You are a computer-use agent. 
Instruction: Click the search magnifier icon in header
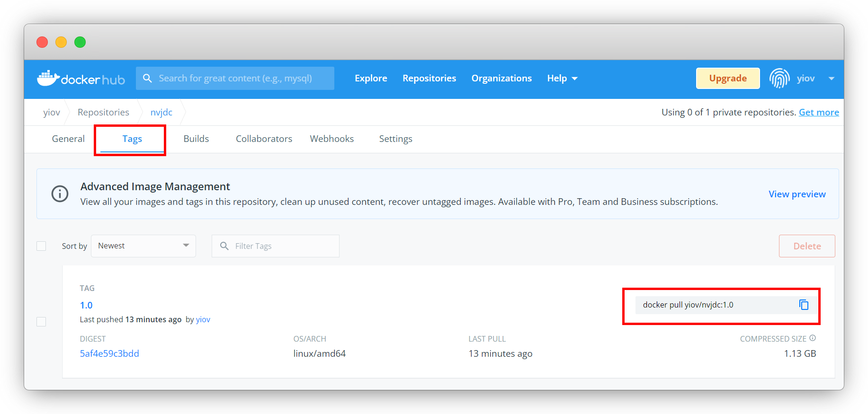pos(147,78)
